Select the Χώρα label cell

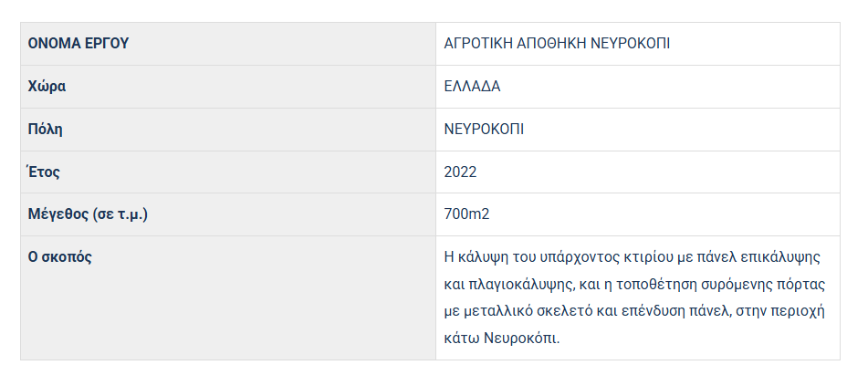(47, 87)
